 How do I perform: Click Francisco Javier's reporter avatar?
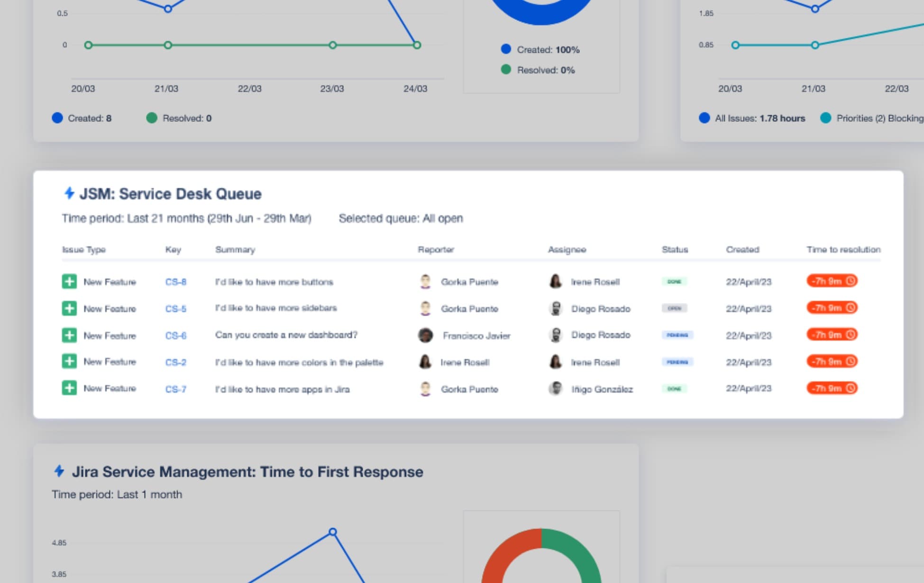pos(425,335)
